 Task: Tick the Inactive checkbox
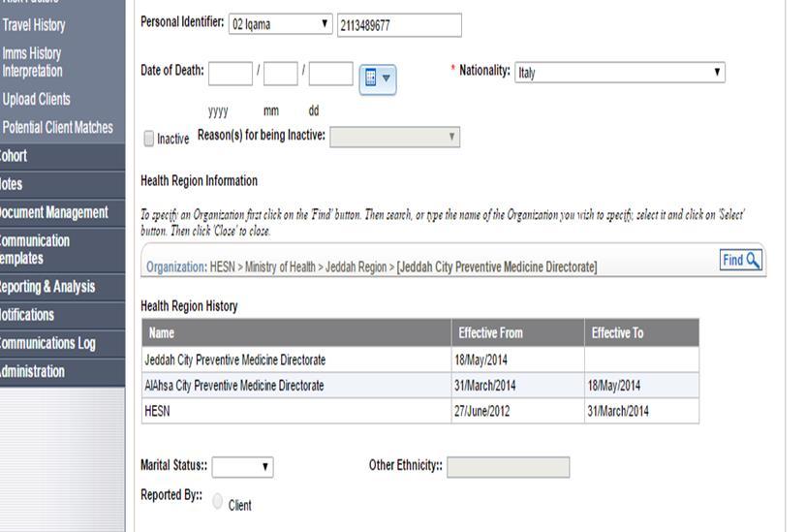pos(149,139)
